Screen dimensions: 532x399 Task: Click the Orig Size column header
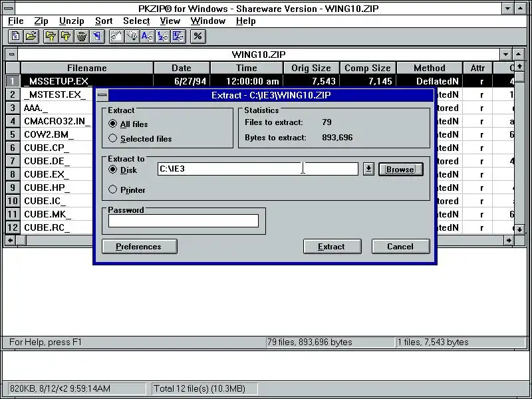pos(311,68)
